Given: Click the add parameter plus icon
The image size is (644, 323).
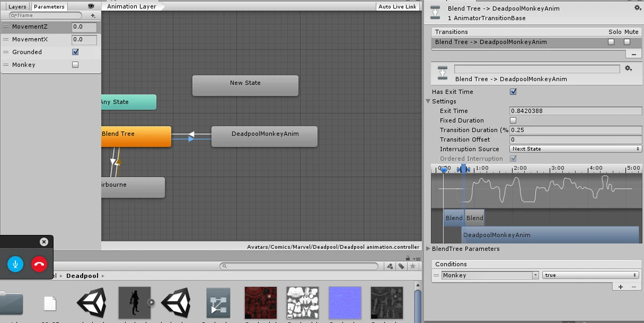Looking at the screenshot, I should (x=93, y=16).
